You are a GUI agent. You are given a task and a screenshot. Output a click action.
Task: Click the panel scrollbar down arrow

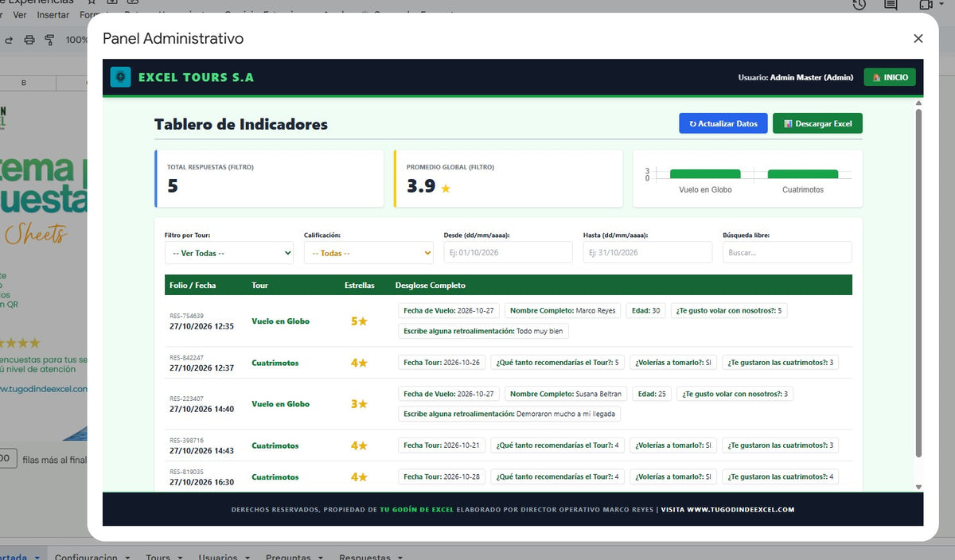click(x=918, y=487)
